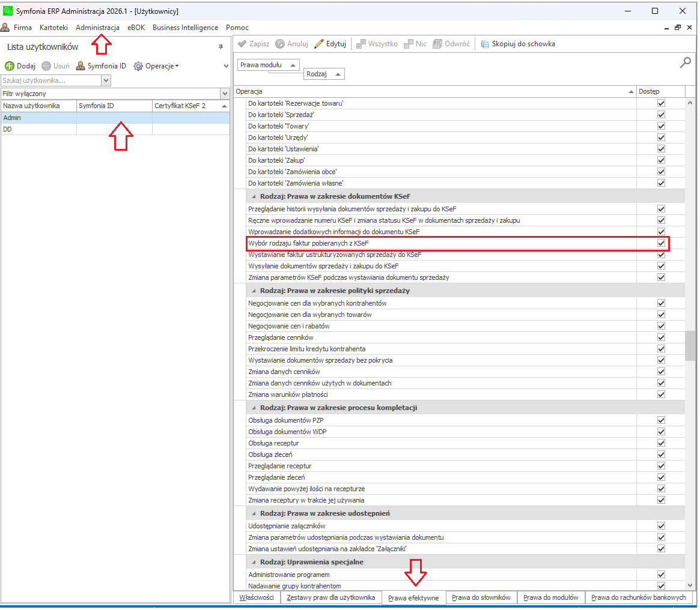Click the magnifier search icon
This screenshot has height=610, width=700.
click(685, 62)
